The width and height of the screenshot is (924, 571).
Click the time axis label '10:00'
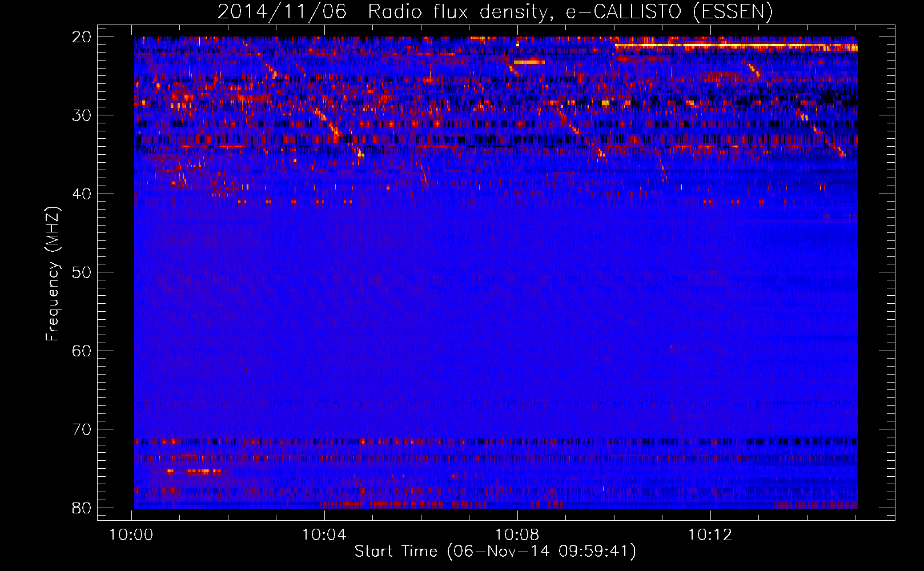pos(132,535)
